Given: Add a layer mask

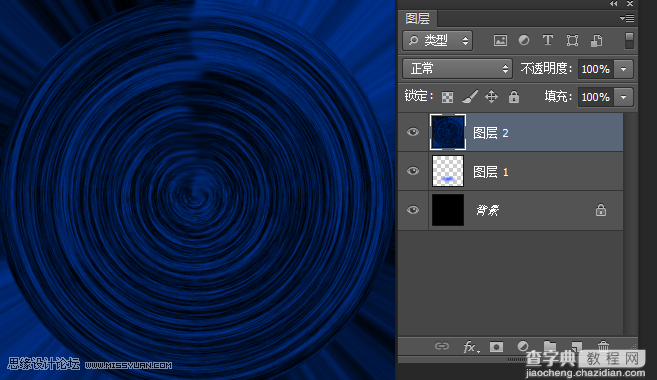Looking at the screenshot, I should (497, 346).
